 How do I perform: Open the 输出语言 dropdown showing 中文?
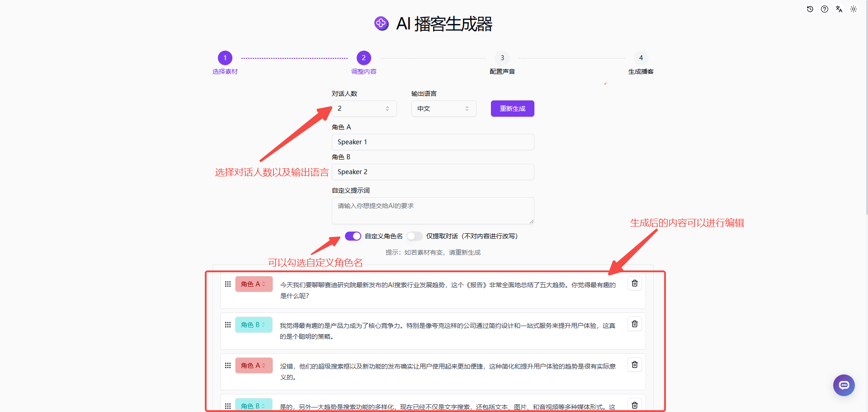(444, 109)
